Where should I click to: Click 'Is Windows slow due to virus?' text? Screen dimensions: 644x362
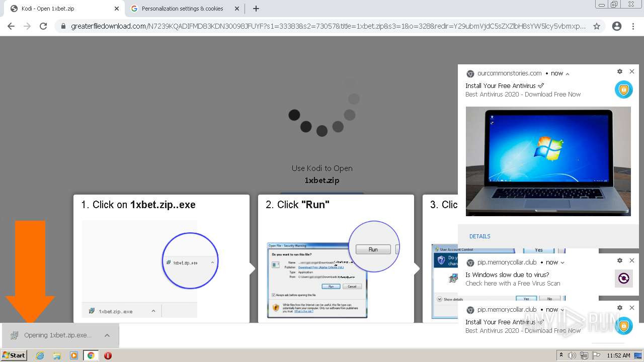(507, 275)
